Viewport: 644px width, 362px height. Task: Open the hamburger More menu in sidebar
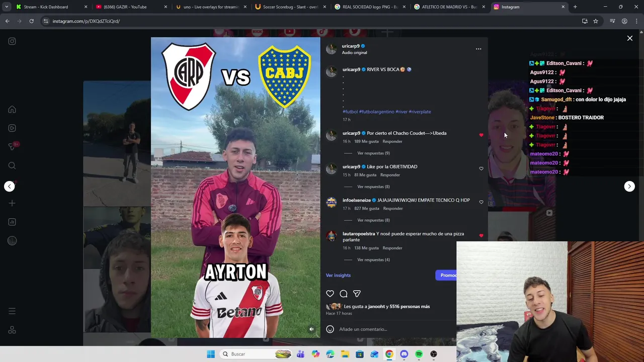pyautogui.click(x=12, y=311)
